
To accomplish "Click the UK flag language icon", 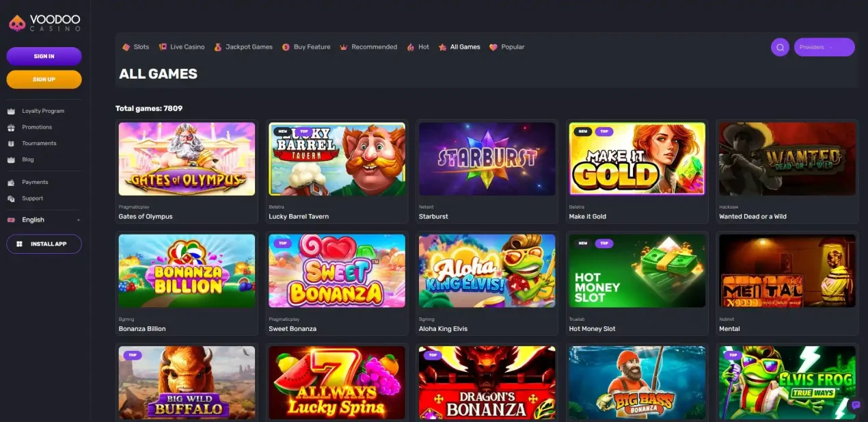I will coord(11,220).
